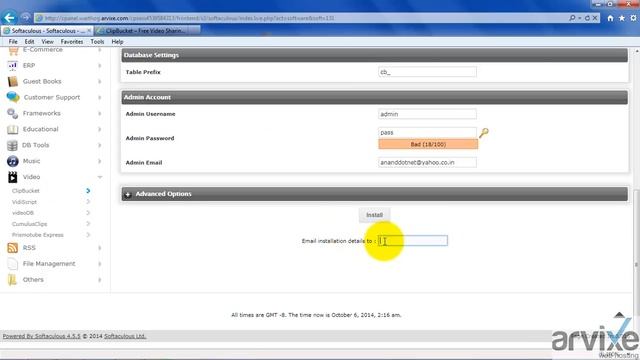Open the Powered By Softaculous link
The height and width of the screenshot is (360, 640).
click(x=42, y=336)
